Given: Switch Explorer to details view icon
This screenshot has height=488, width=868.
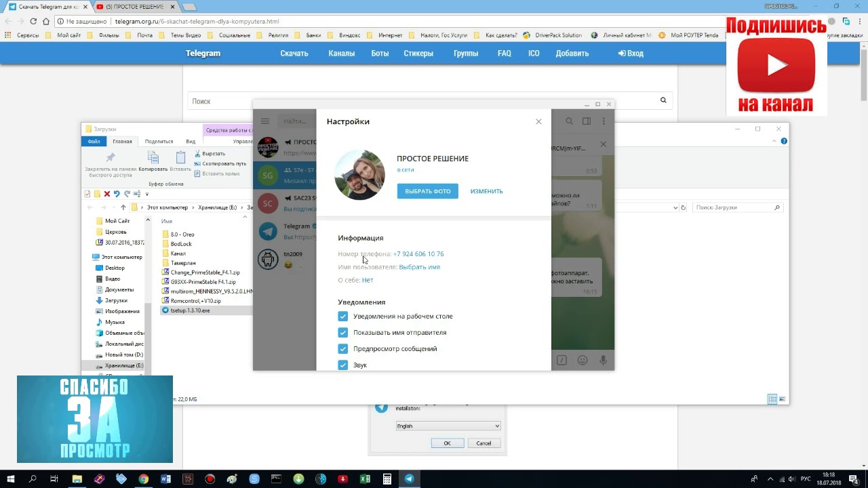Looking at the screenshot, I should pyautogui.click(x=772, y=399).
